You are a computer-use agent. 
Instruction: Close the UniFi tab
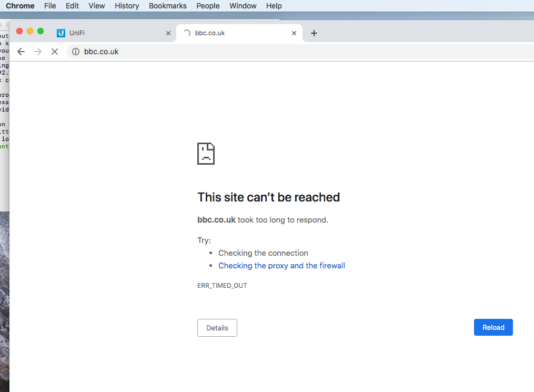(x=168, y=33)
